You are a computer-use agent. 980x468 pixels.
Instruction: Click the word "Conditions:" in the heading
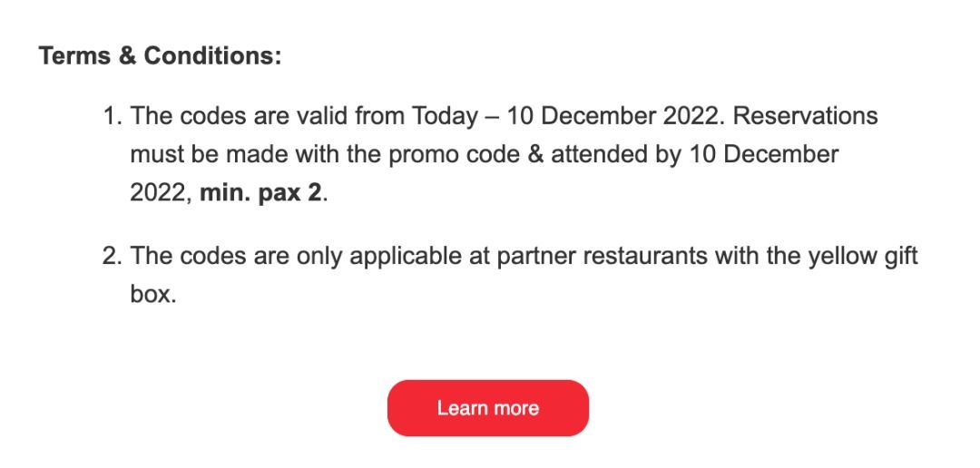(x=212, y=55)
